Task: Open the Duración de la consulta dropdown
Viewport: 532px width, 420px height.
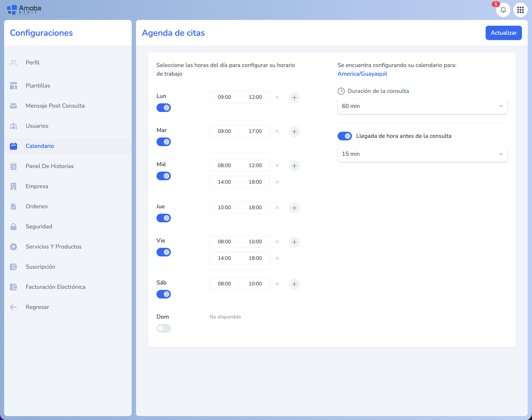Action: pyautogui.click(x=422, y=106)
